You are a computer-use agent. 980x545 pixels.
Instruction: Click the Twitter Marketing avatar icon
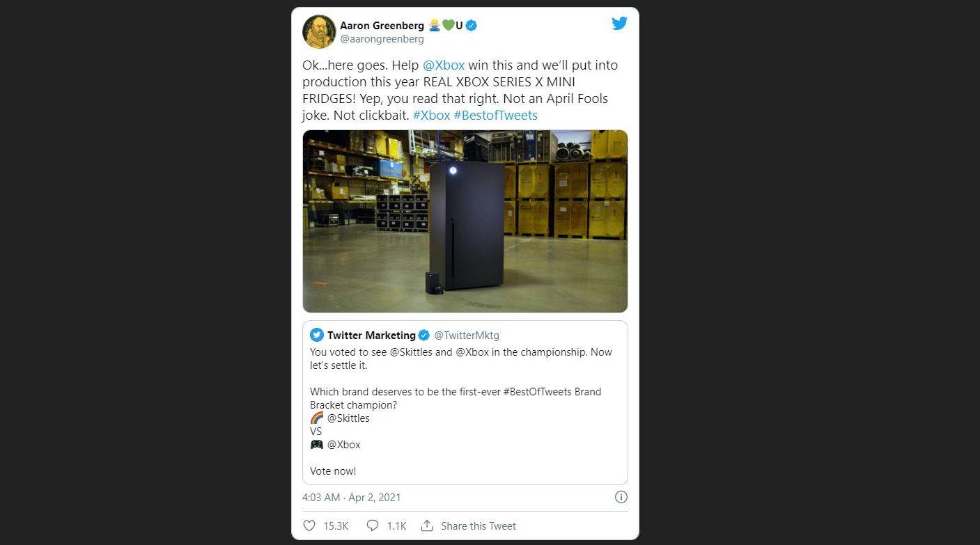[317, 335]
